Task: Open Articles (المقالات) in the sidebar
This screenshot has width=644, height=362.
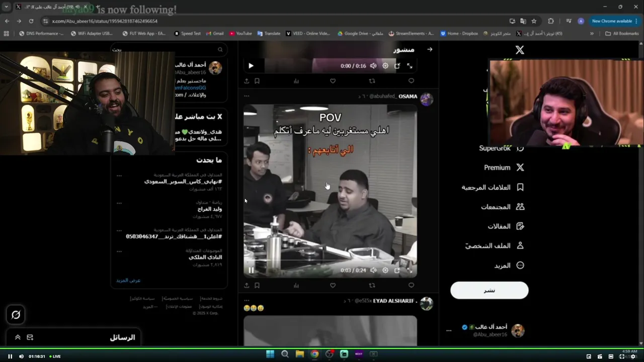Action: 506,226
